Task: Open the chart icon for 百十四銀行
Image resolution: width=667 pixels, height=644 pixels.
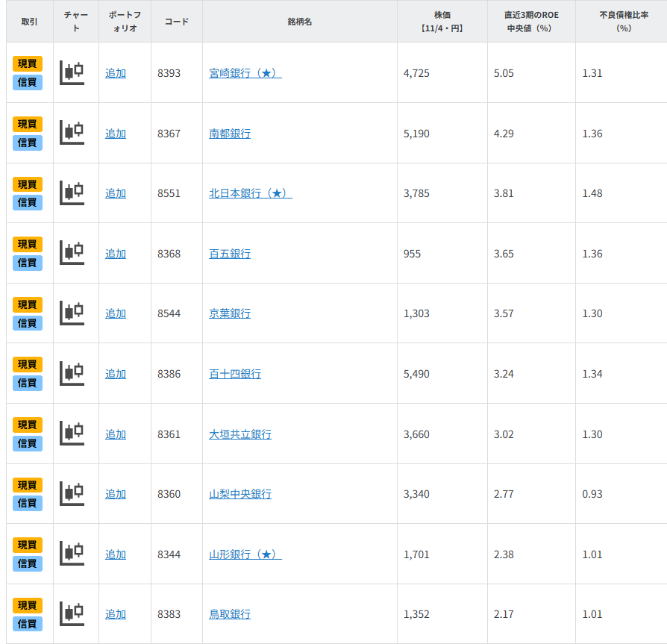Action: [x=72, y=373]
